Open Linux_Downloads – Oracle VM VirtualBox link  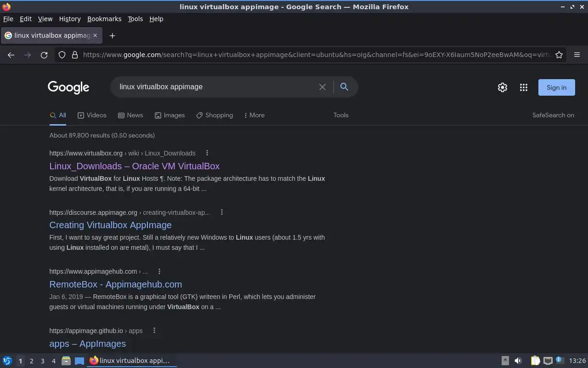pos(135,166)
